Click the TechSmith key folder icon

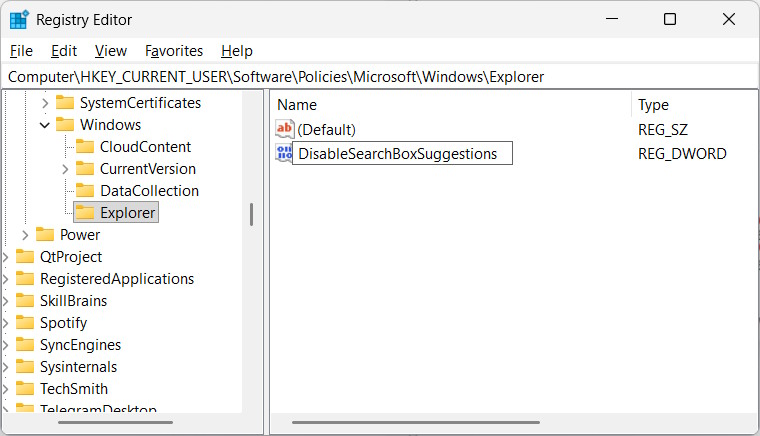coord(25,389)
